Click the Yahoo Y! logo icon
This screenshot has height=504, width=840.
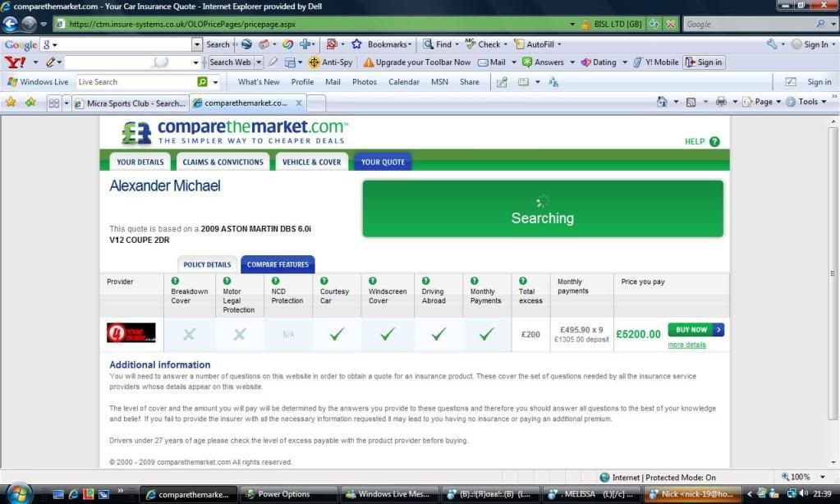tap(15, 62)
